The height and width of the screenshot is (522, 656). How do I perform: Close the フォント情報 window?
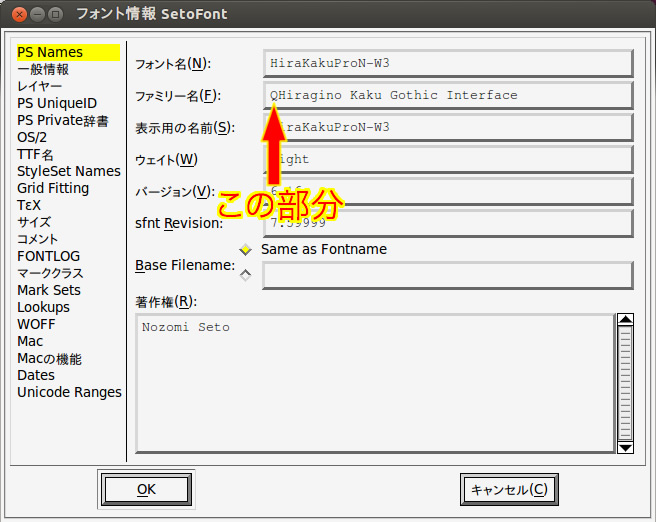(19, 15)
